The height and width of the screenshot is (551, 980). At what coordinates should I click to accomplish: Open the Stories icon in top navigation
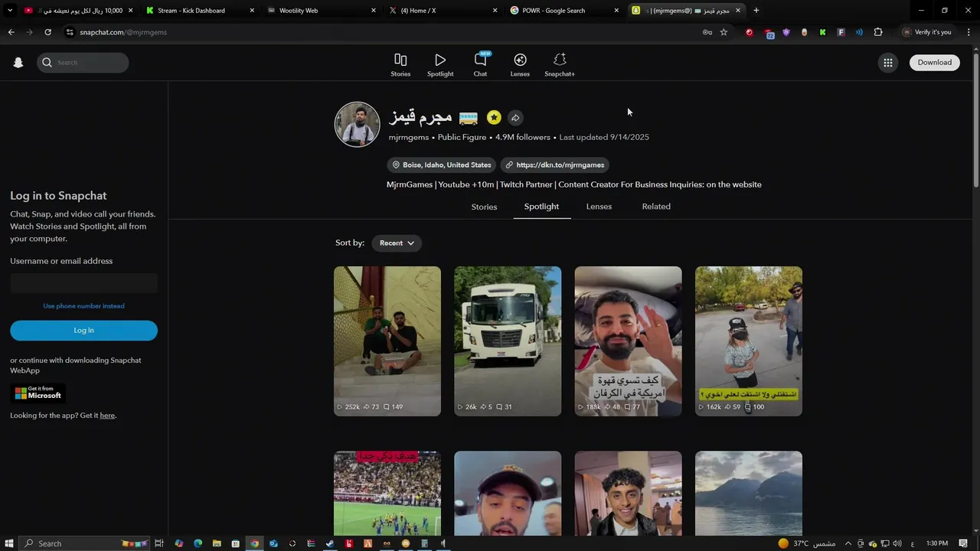(x=400, y=65)
